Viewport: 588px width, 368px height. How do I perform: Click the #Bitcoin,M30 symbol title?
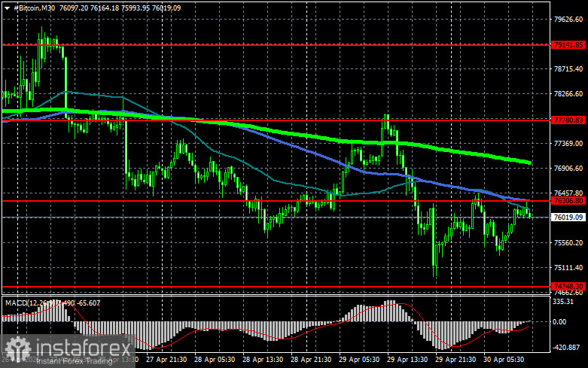34,8
